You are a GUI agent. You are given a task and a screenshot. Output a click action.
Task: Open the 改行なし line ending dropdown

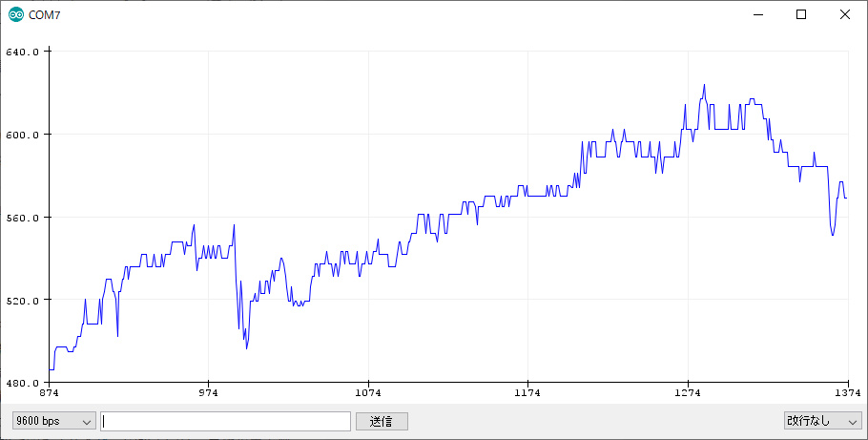[x=822, y=421]
